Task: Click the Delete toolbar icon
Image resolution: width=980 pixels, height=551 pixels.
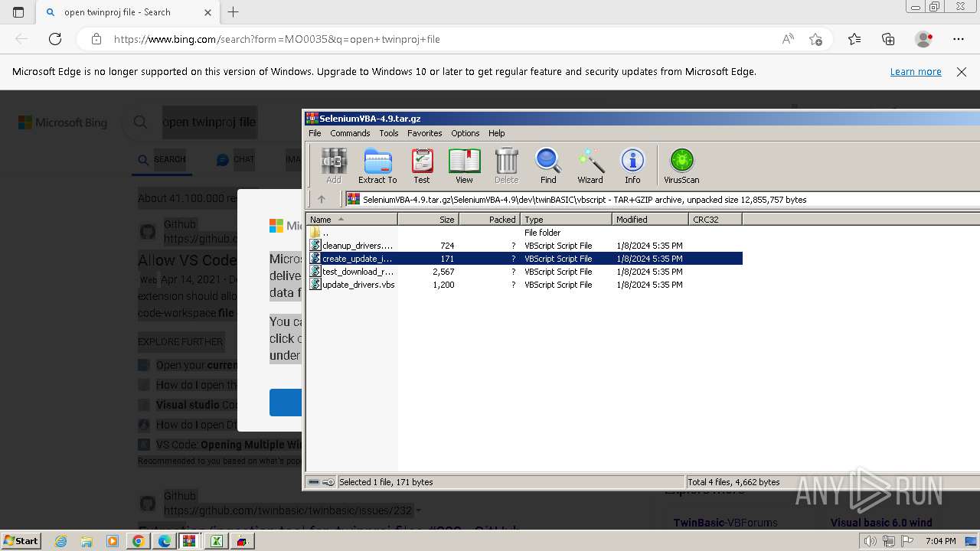Action: (x=506, y=166)
